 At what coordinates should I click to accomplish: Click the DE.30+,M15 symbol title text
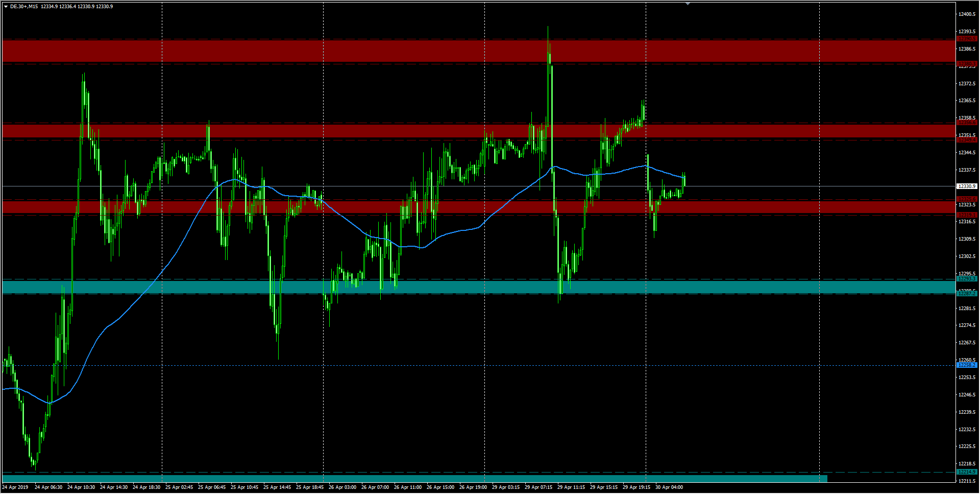click(24, 7)
